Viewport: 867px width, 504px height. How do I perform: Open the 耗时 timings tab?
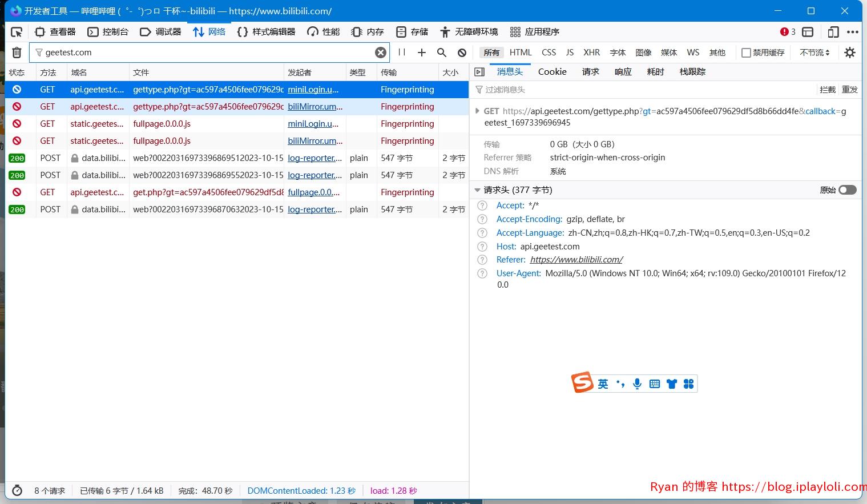(656, 72)
